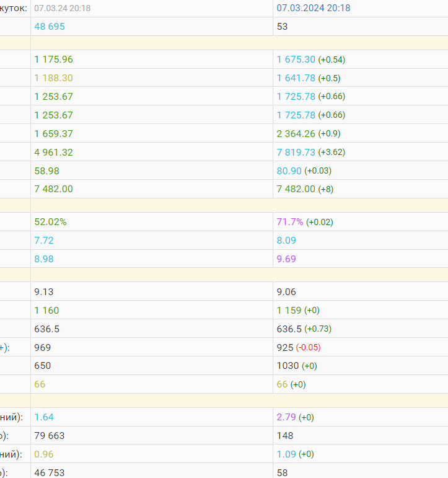Select the blue value 1 675.30
448x478 pixels.
pyautogui.click(x=296, y=60)
